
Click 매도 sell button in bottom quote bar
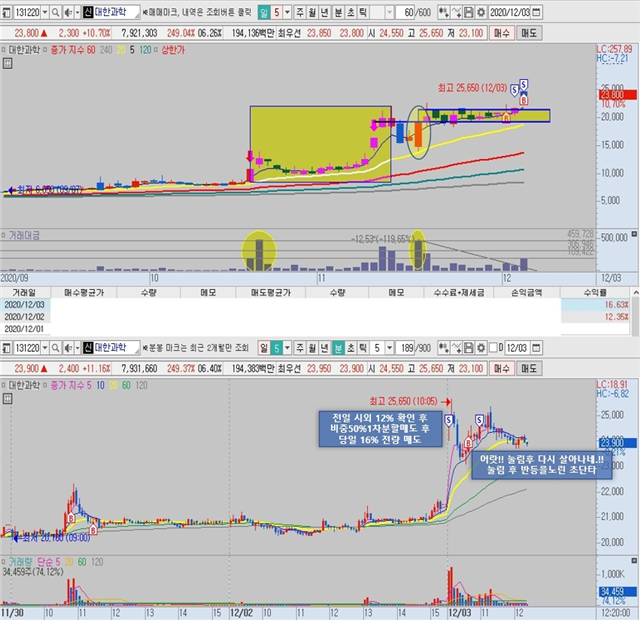coord(529,369)
